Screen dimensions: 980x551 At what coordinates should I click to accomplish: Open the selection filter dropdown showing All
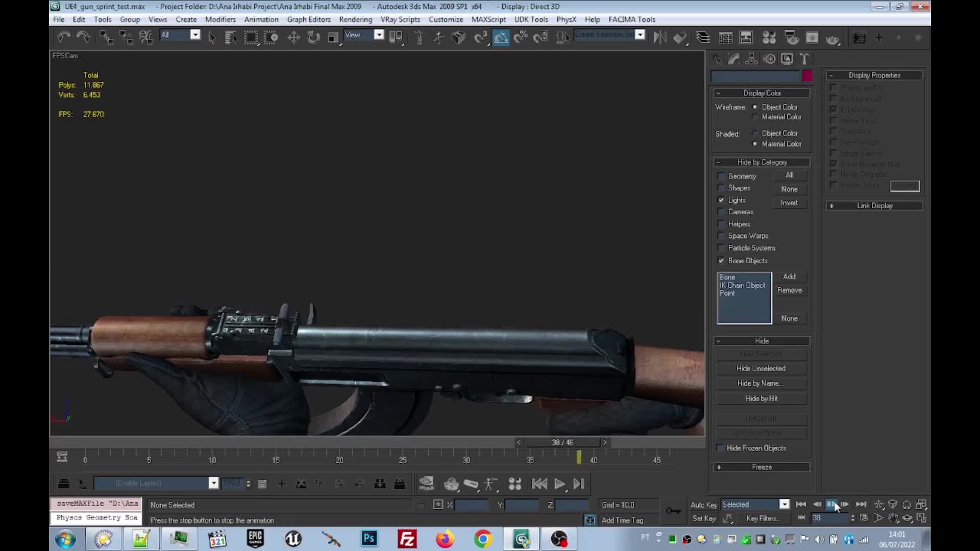tap(195, 35)
